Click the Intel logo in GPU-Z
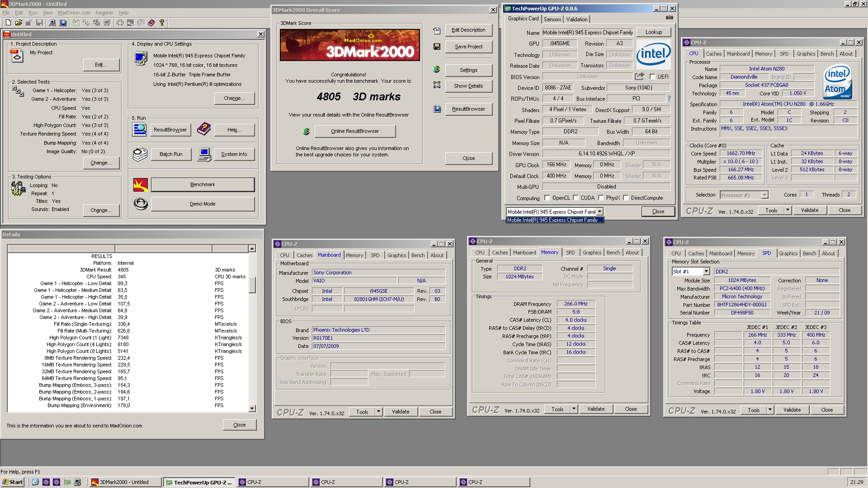The width and height of the screenshot is (868, 488). click(x=653, y=54)
